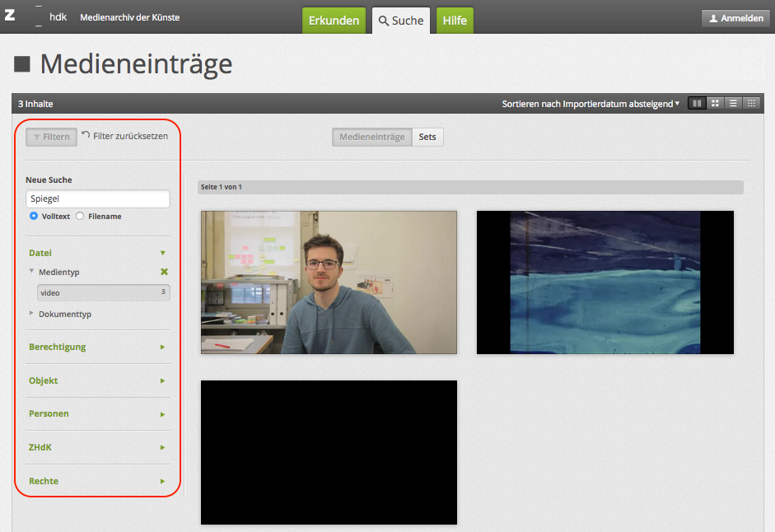Open the video thumbnail of man with glasses
The height and width of the screenshot is (532, 775).
[329, 282]
